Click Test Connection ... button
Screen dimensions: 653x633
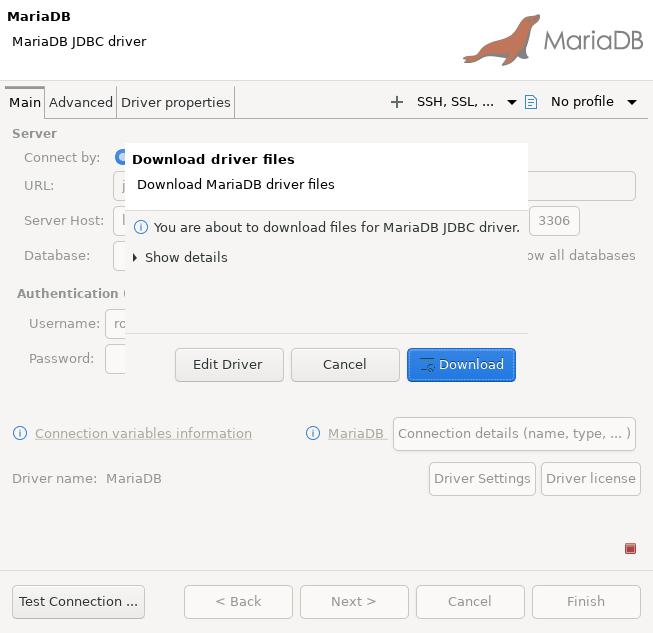point(78,602)
